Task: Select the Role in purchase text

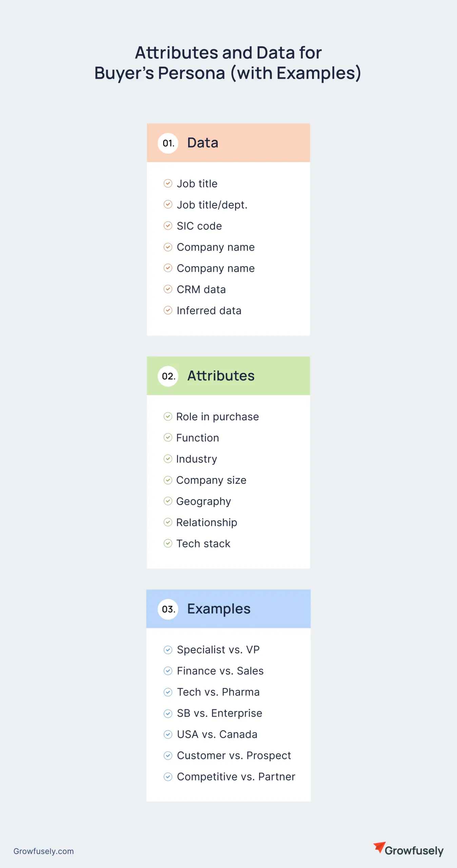Action: [x=217, y=417]
